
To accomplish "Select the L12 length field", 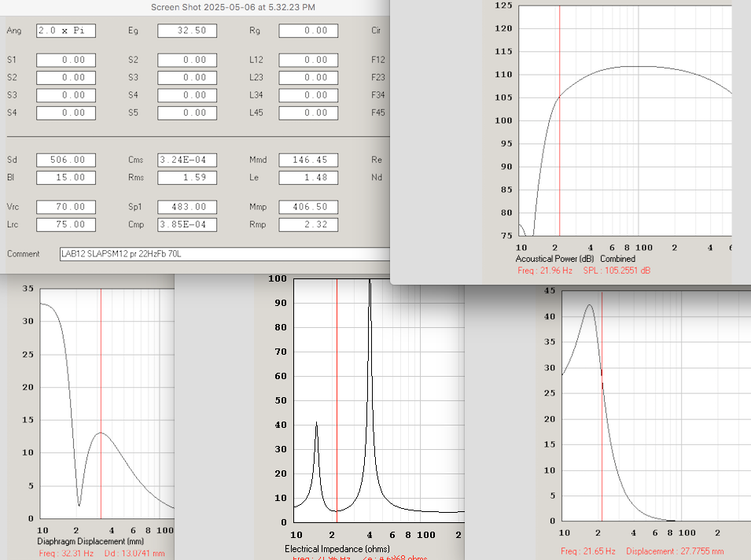I will (308, 60).
